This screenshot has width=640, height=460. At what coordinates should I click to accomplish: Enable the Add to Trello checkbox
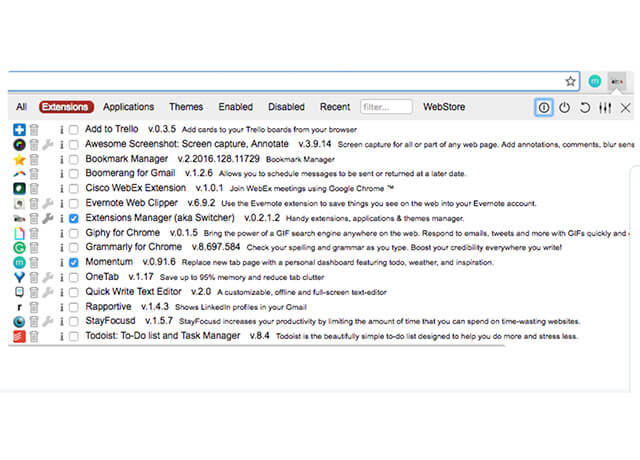74,130
